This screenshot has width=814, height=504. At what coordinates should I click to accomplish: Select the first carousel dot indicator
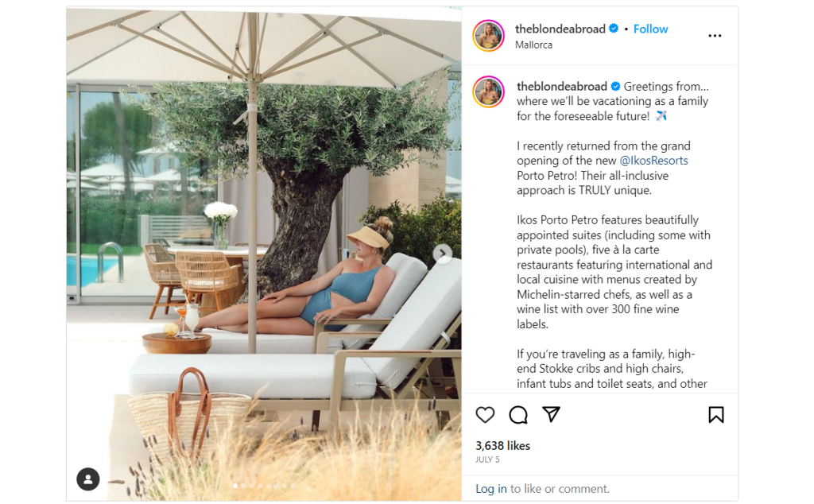coord(235,486)
